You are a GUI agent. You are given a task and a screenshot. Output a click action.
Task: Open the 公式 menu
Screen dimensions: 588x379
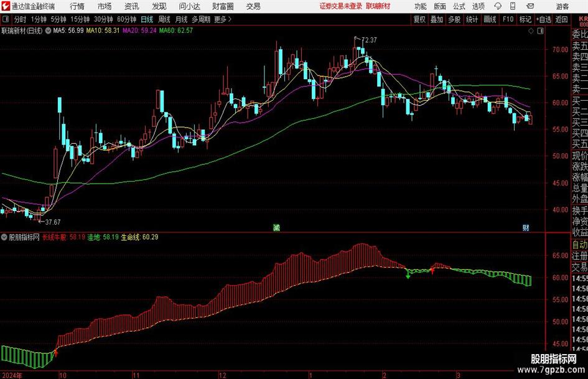click(x=459, y=6)
